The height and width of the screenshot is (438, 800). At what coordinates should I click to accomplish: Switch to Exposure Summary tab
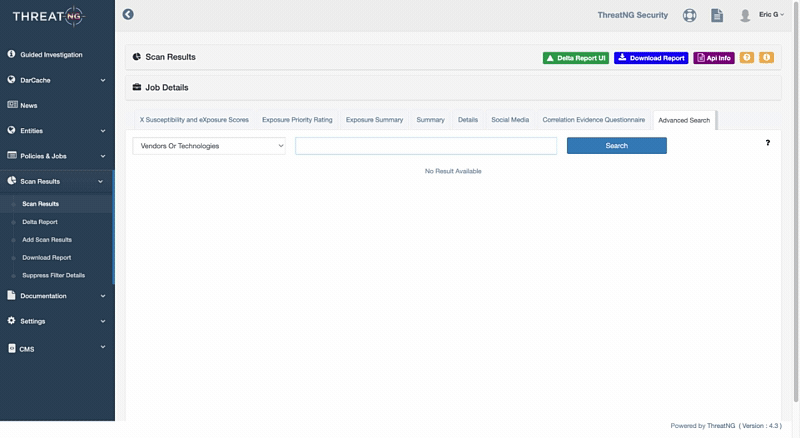[x=374, y=120]
